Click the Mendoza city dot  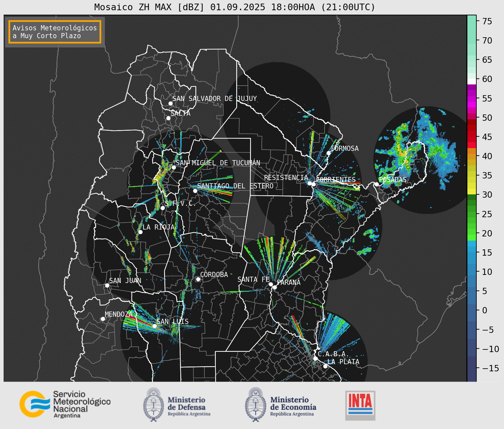tap(103, 319)
